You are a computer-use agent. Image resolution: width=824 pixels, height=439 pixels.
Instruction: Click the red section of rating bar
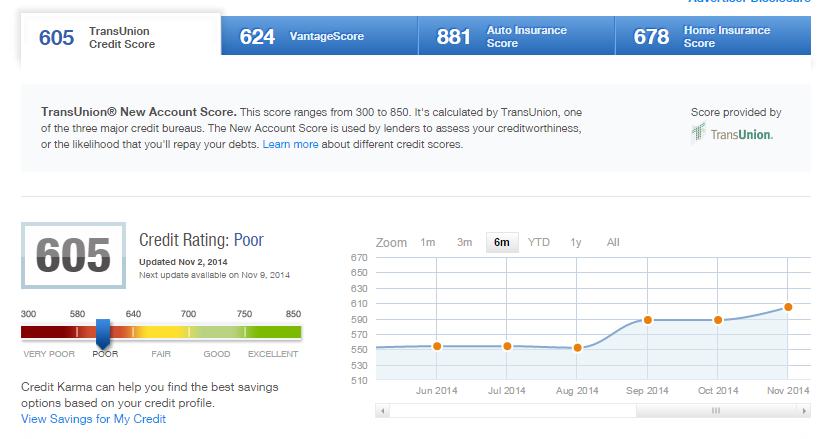tap(48, 332)
